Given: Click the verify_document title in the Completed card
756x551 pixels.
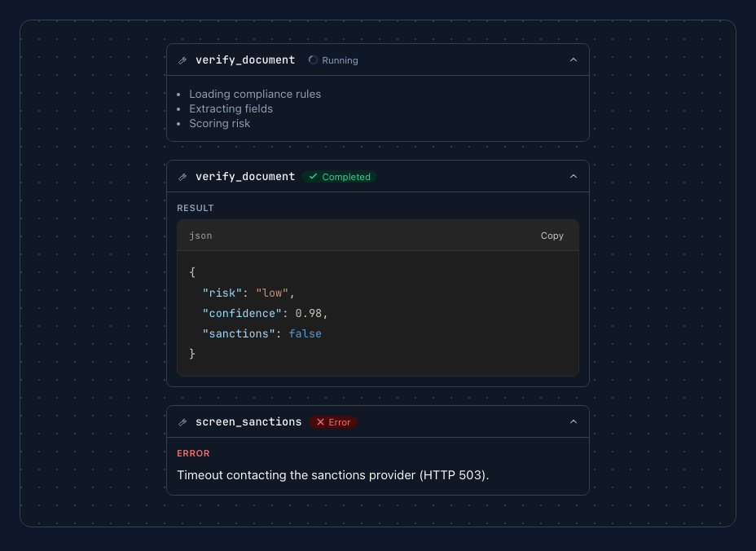Looking at the screenshot, I should click(x=245, y=177).
